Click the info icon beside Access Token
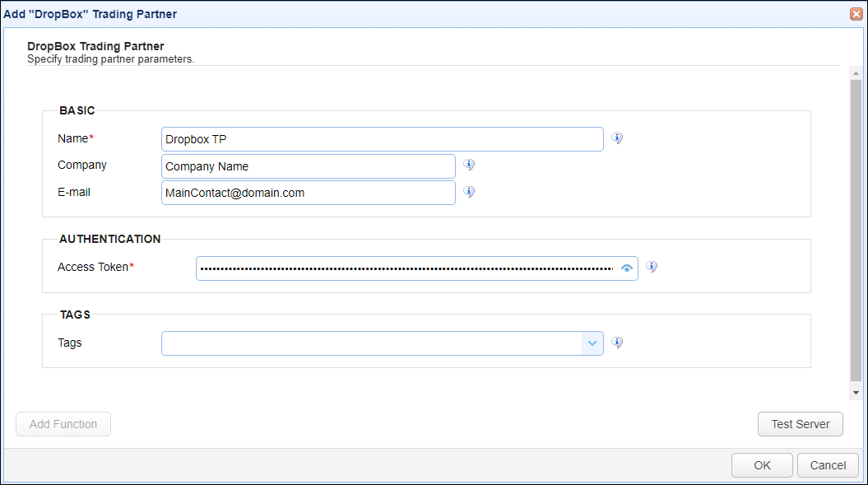868x485 pixels. [652, 267]
